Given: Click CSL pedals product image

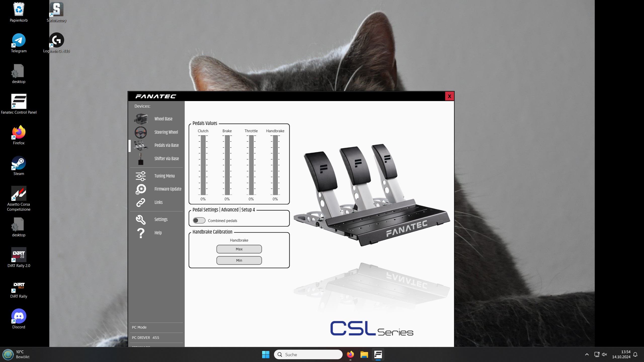Looking at the screenshot, I should point(372,195).
